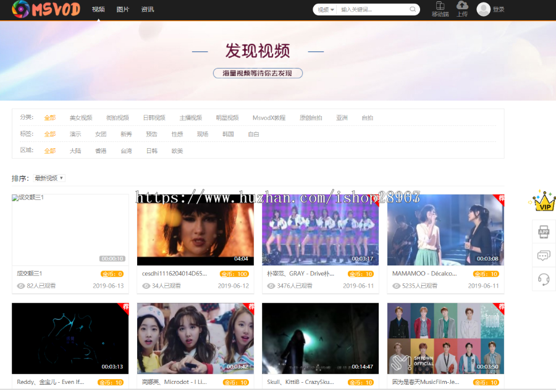This screenshot has height=392, width=556.
Task: Filter tag by 自白
Action: tap(253, 134)
